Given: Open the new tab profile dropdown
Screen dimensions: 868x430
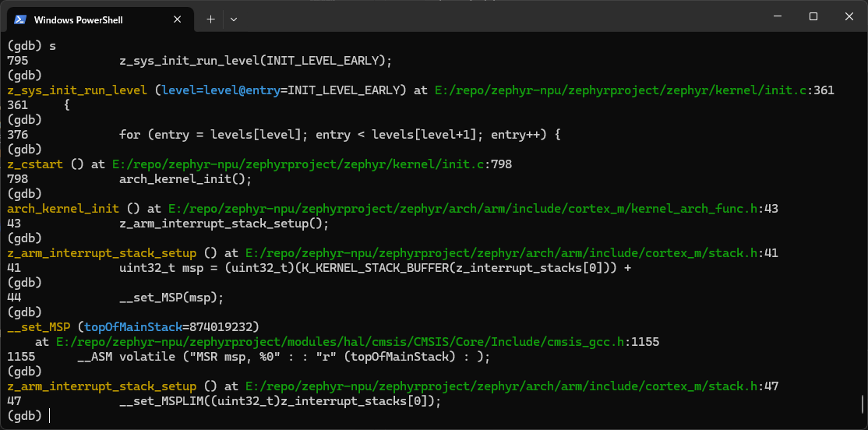Looking at the screenshot, I should point(234,19).
